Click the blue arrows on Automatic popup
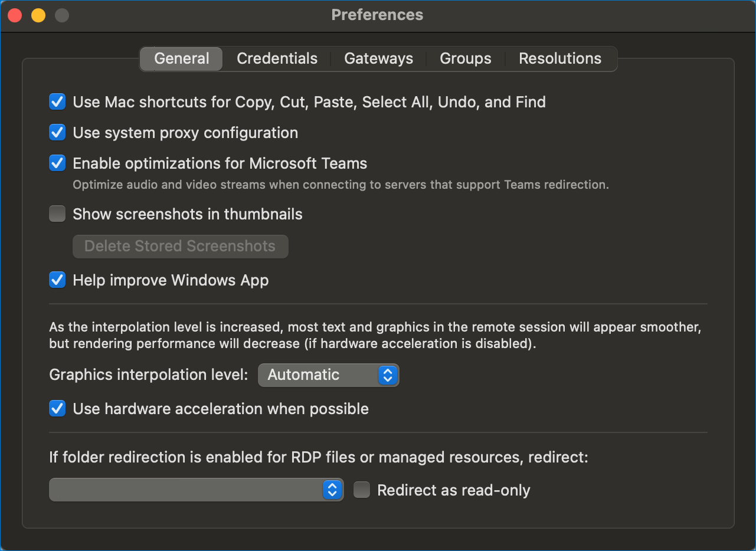This screenshot has width=756, height=551. pos(388,375)
